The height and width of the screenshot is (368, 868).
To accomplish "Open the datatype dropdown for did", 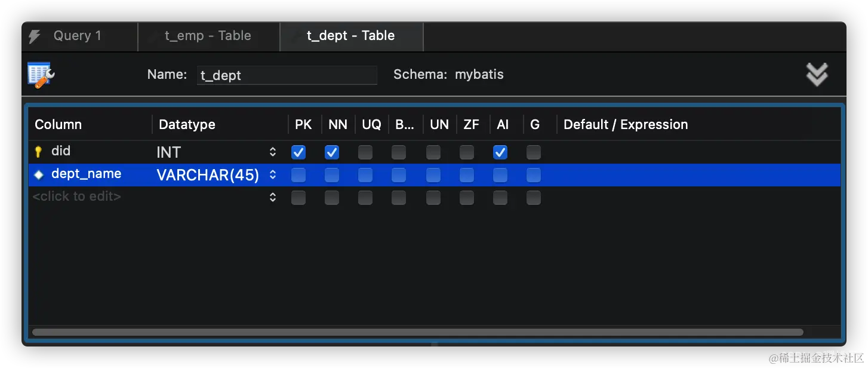I will point(273,152).
